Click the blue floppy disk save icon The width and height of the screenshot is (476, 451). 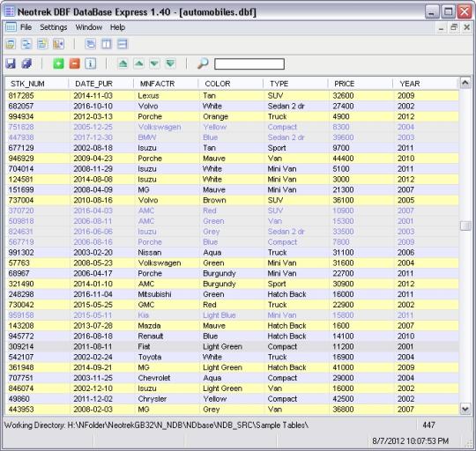click(11, 63)
